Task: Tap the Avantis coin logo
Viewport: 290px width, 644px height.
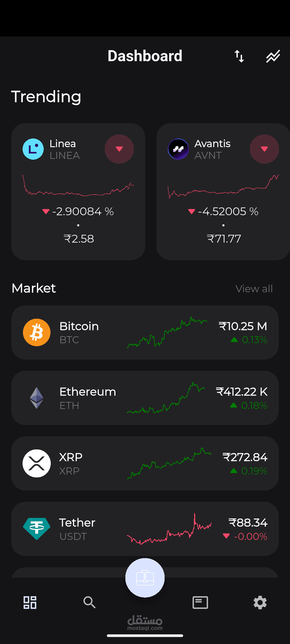Action: coord(178,149)
